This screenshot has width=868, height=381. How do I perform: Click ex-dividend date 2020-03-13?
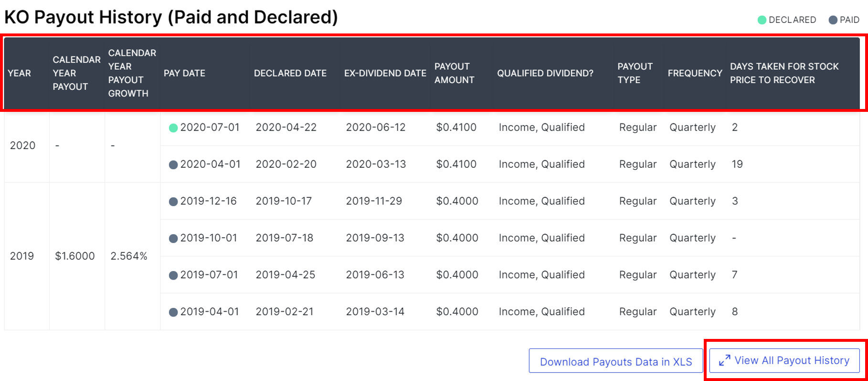click(376, 164)
